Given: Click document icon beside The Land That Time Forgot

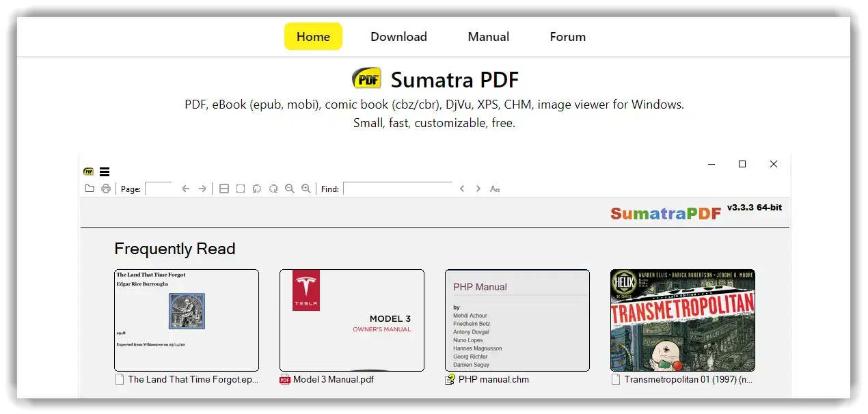Looking at the screenshot, I should pyautogui.click(x=120, y=380).
